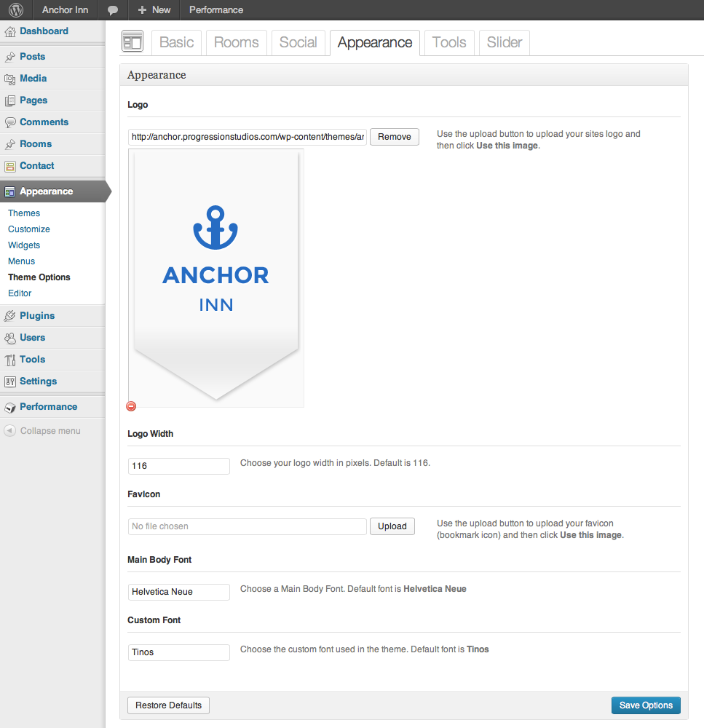This screenshot has width=704, height=728.
Task: Click the logo URL input field
Action: tap(248, 137)
